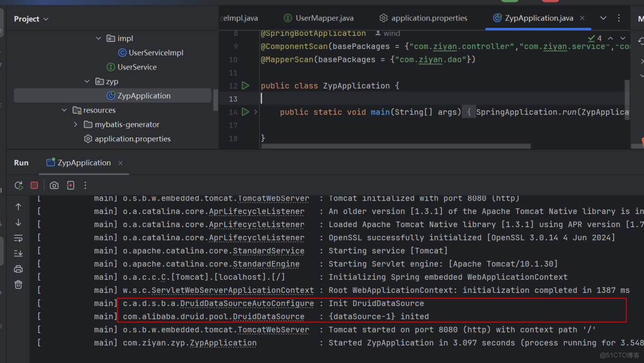
Task: Take a thread dump with the camera icon
Action: [54, 185]
